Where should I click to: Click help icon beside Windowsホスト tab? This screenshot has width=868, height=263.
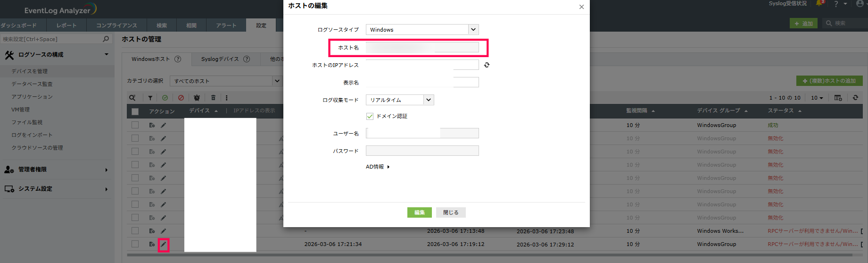click(178, 59)
